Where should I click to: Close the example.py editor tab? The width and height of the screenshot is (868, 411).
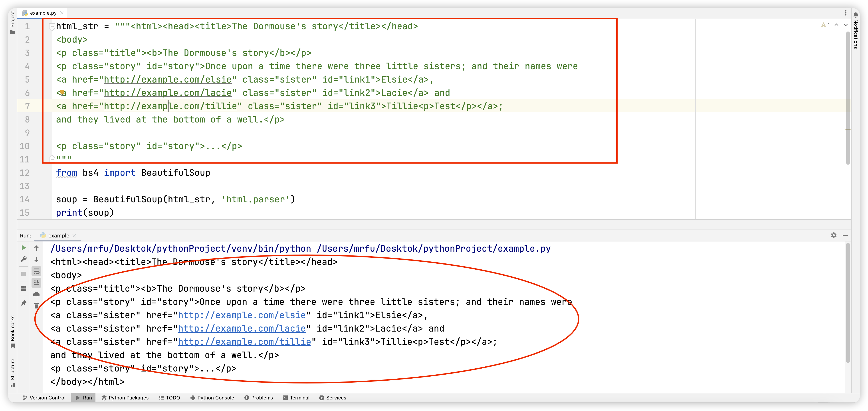tap(62, 13)
